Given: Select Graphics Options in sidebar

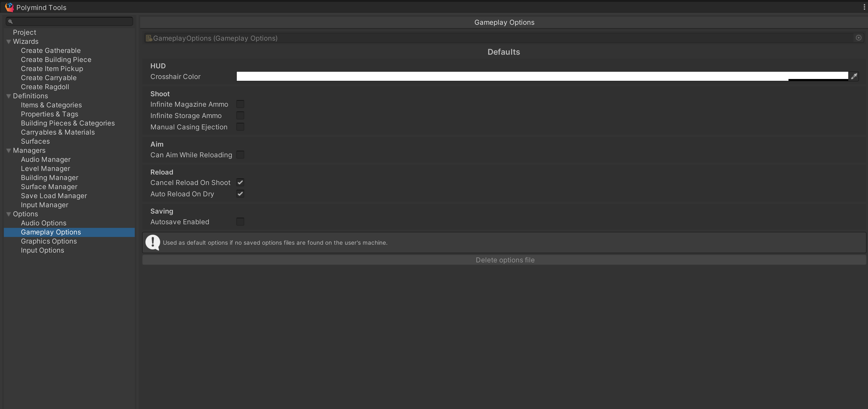Looking at the screenshot, I should pyautogui.click(x=49, y=241).
